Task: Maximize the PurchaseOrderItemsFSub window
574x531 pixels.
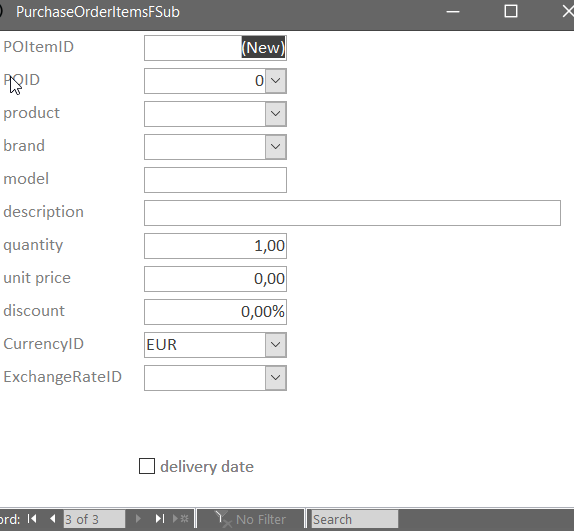Action: coord(511,11)
